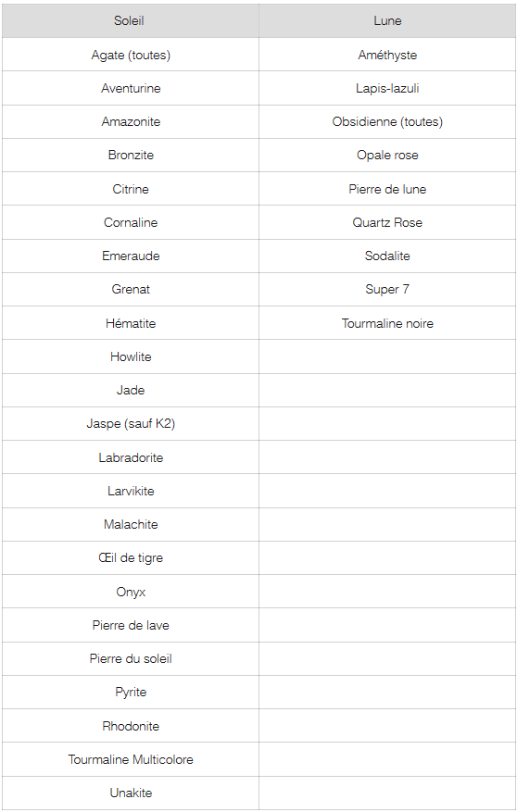This screenshot has width=517, height=812.
Task: Click on Pierre du soleil
Action: 130,658
